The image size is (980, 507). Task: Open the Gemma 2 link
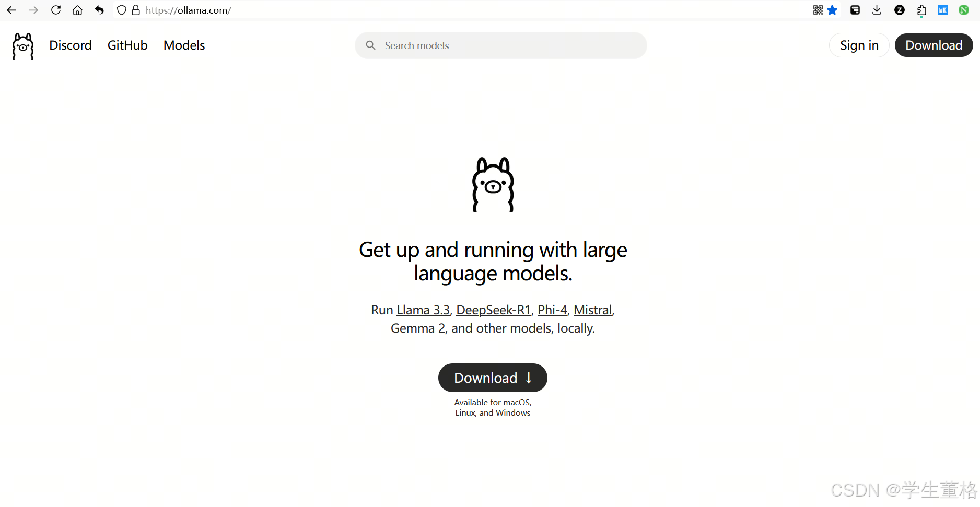(418, 328)
